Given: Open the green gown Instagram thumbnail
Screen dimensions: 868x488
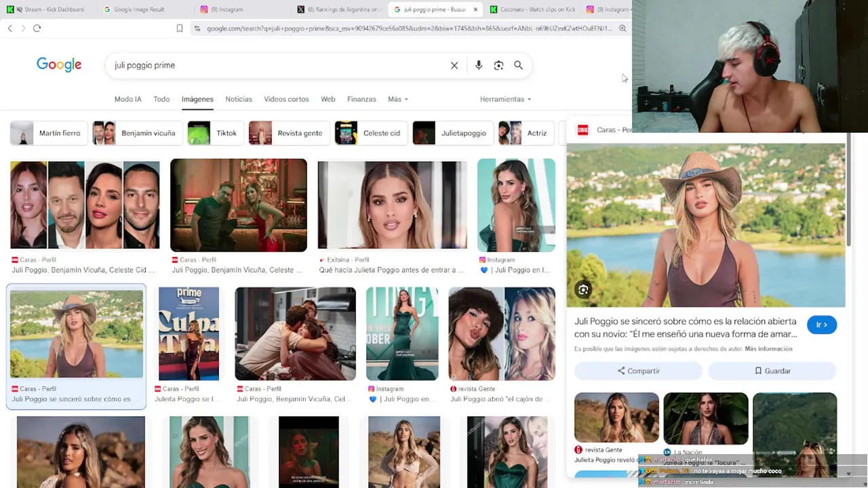Looking at the screenshot, I should click(x=402, y=333).
